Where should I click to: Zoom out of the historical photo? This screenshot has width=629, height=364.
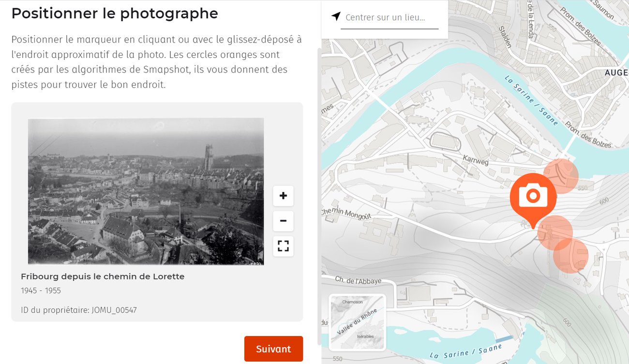[x=283, y=221]
